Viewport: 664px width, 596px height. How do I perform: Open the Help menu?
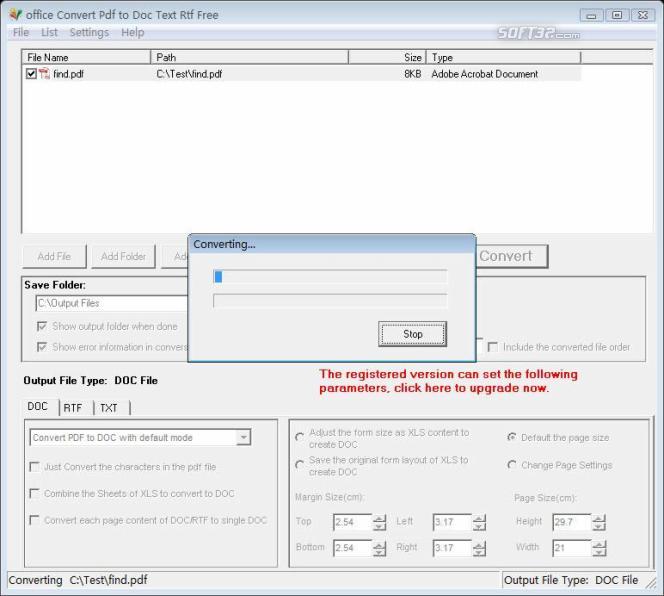[x=133, y=32]
